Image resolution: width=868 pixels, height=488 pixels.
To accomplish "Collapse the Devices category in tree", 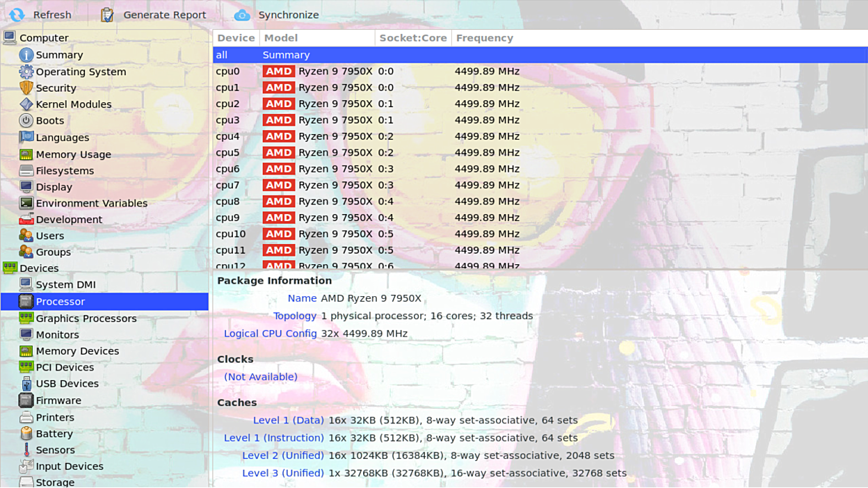I will click(x=10, y=268).
